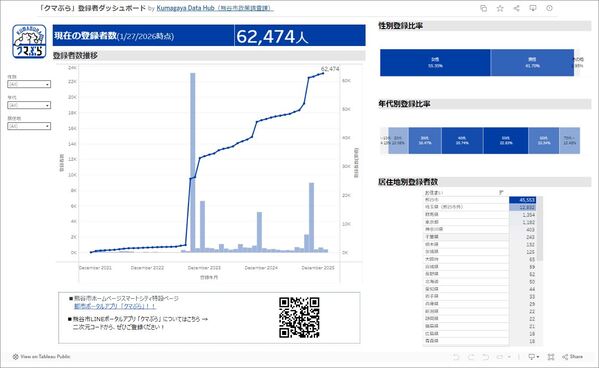Click the 神奈川県 row label in table
This screenshot has height=368, width=599.
pos(434,230)
